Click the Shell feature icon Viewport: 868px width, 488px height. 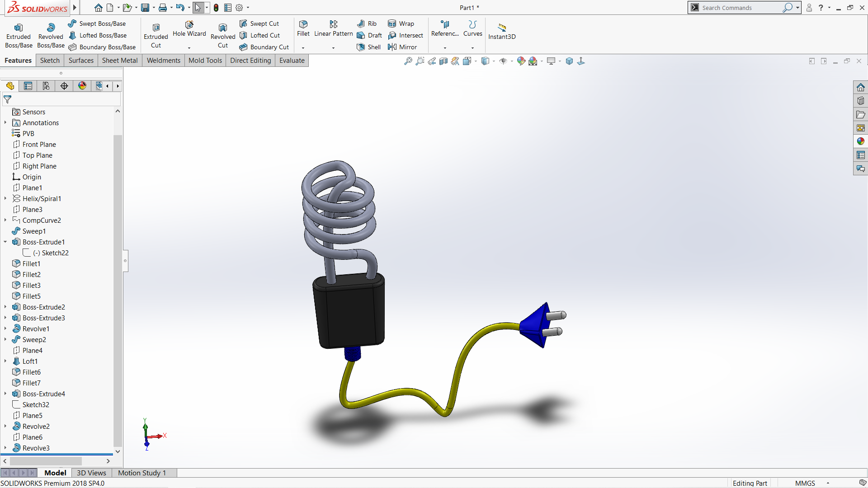[x=361, y=47]
